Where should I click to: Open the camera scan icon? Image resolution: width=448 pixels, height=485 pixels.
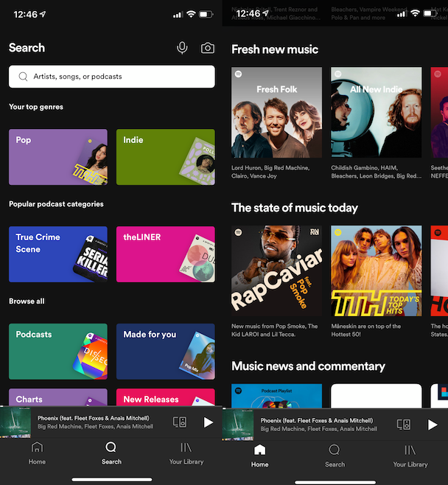click(x=208, y=48)
